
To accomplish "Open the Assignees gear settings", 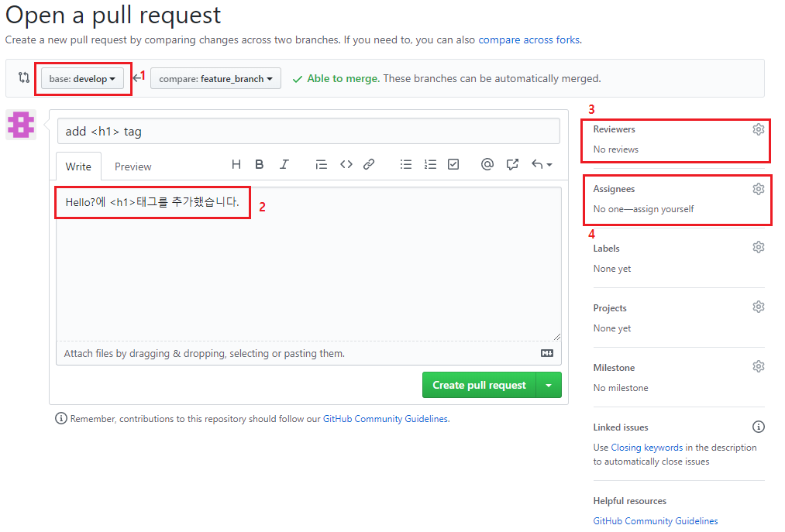I will tap(759, 189).
